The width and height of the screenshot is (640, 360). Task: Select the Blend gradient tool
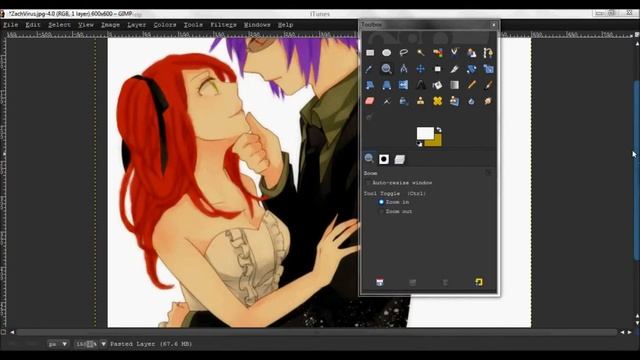pos(454,85)
